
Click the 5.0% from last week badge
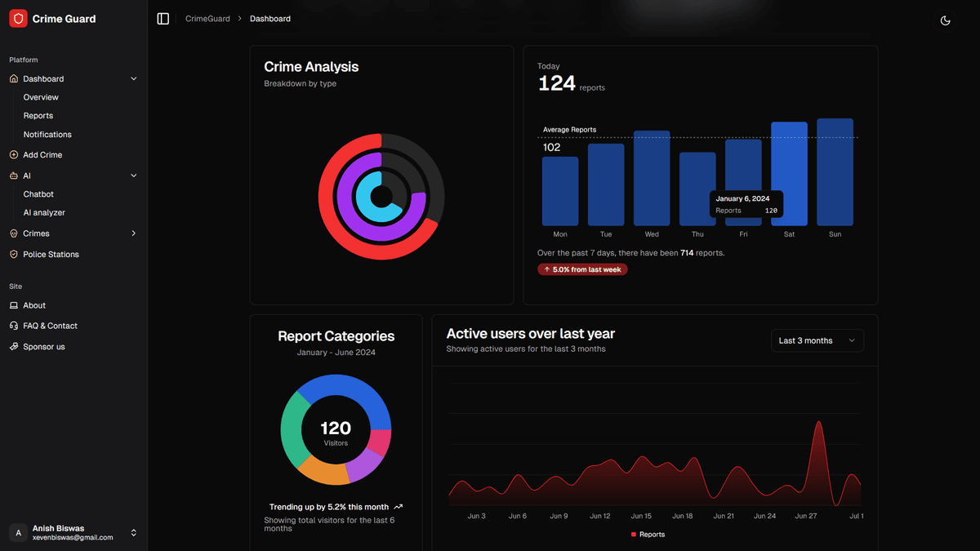582,269
